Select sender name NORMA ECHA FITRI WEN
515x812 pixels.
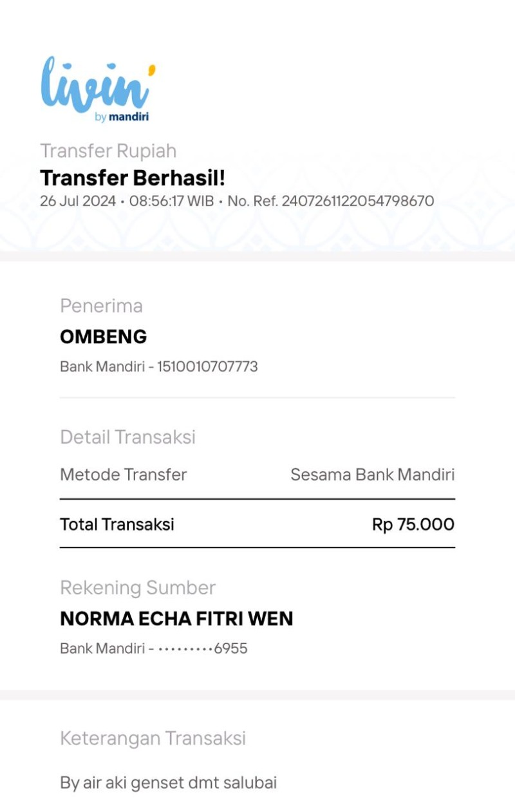pos(176,619)
